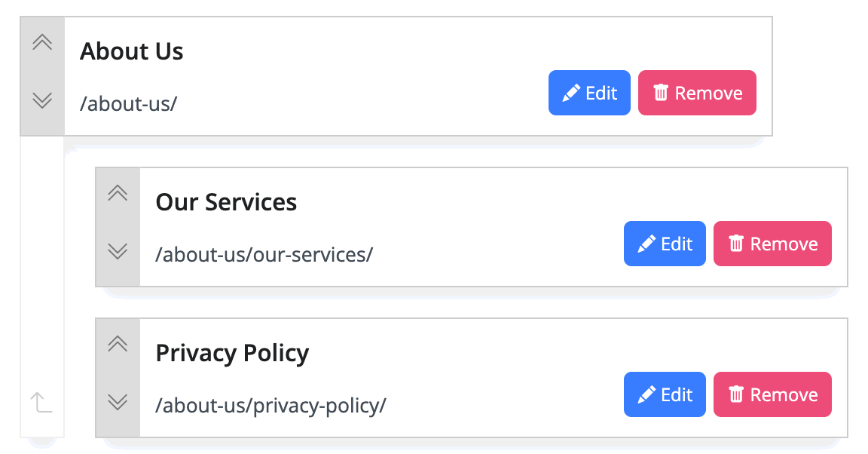Viewport: 868px width, 454px height.
Task: Move About Us item up
Action: click(x=42, y=42)
